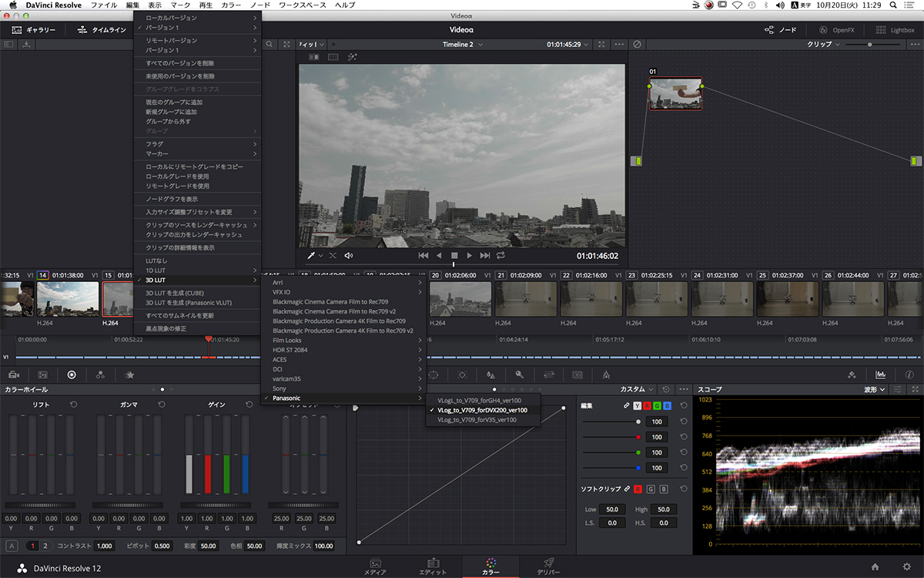Open viewer timecode 01:01:45:29 dropdown

[568, 45]
